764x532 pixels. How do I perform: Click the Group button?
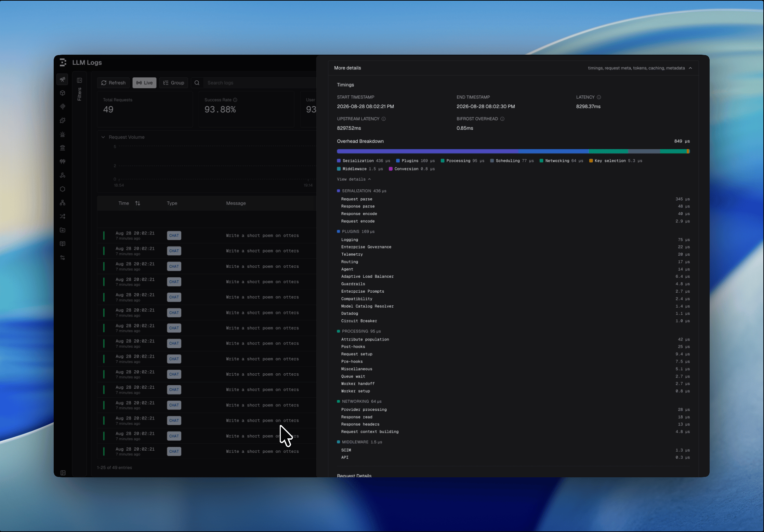[173, 83]
